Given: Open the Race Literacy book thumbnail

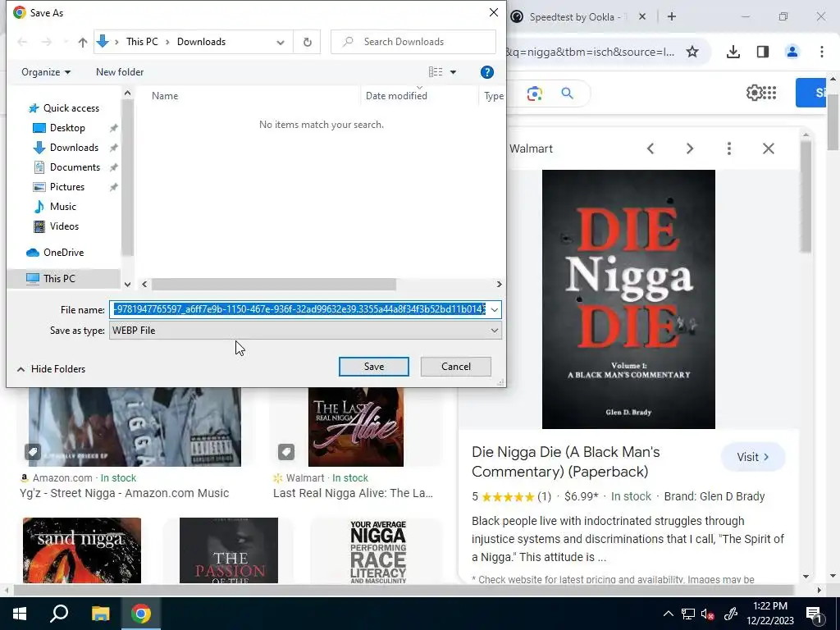Looking at the screenshot, I should [377, 550].
